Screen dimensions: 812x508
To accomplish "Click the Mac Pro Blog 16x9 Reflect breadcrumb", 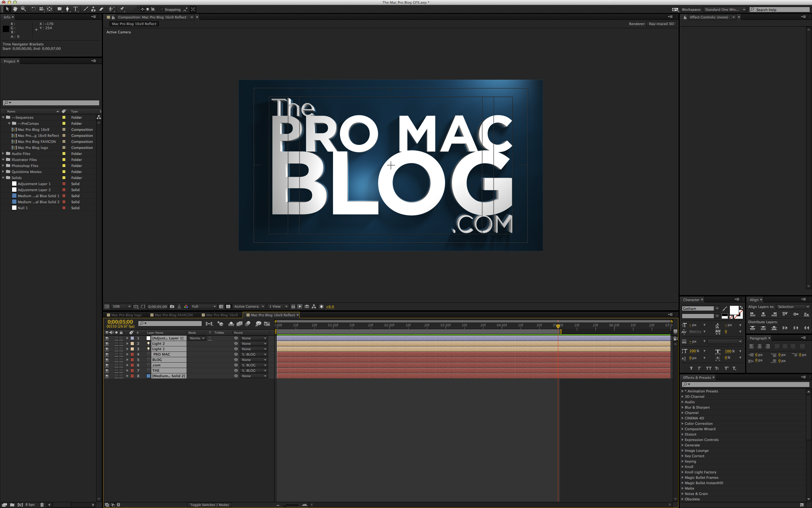I will 134,24.
